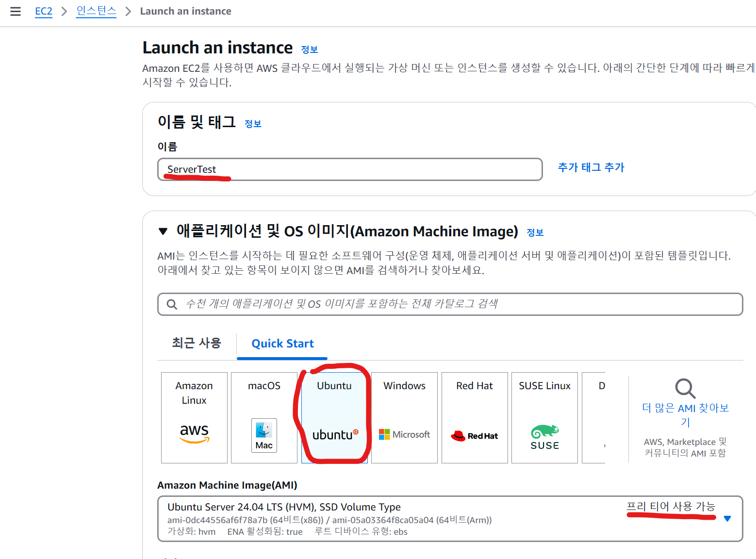Select the SUSE Linux AMI tile
The height and width of the screenshot is (559, 756).
tap(544, 418)
